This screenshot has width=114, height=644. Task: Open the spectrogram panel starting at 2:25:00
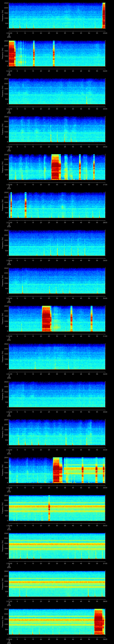(57, 129)
